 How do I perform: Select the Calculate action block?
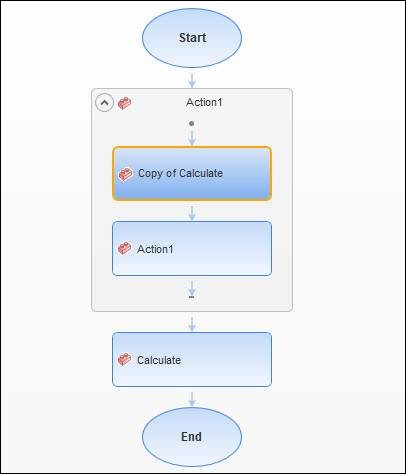tap(192, 360)
